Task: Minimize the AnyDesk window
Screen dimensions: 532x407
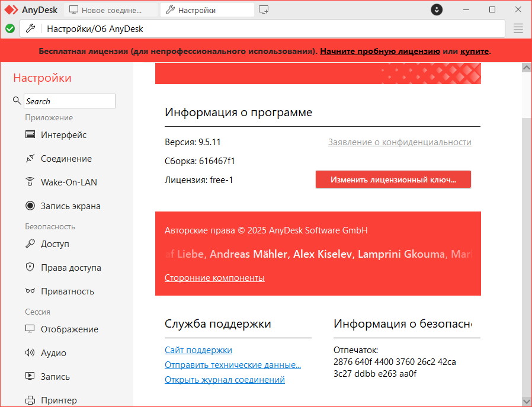Action: point(466,9)
